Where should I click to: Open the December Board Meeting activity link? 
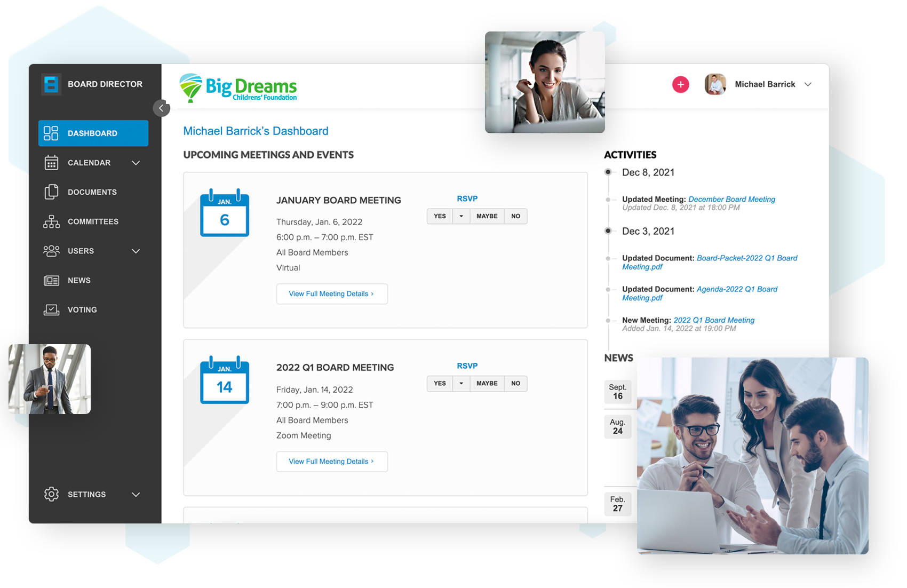pyautogui.click(x=731, y=199)
